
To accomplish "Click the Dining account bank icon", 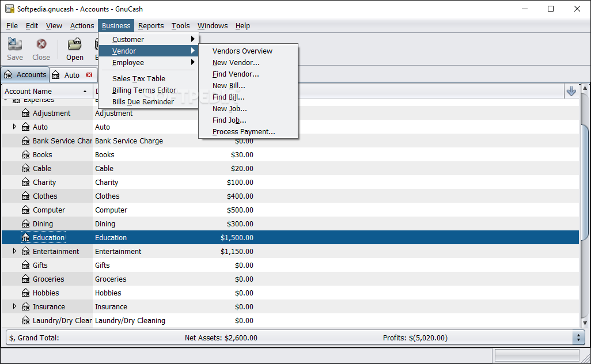I will (25, 224).
